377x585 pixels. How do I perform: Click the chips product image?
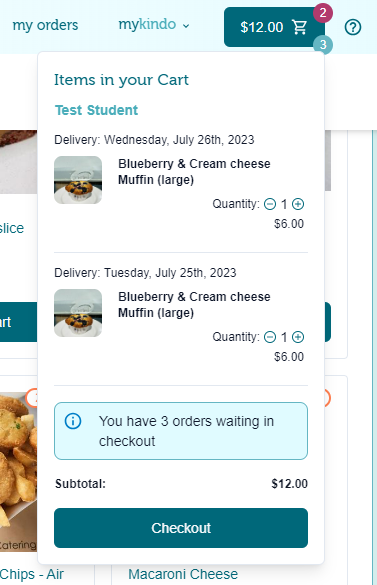point(18,472)
